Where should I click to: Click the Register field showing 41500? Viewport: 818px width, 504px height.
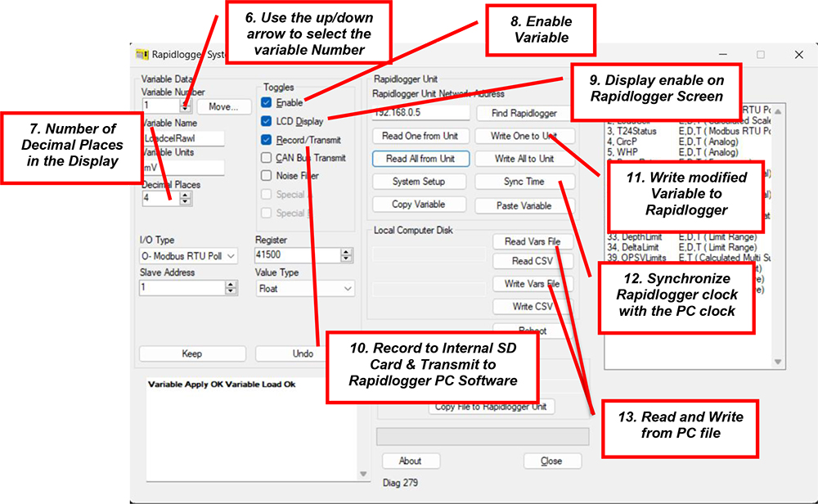(x=298, y=254)
